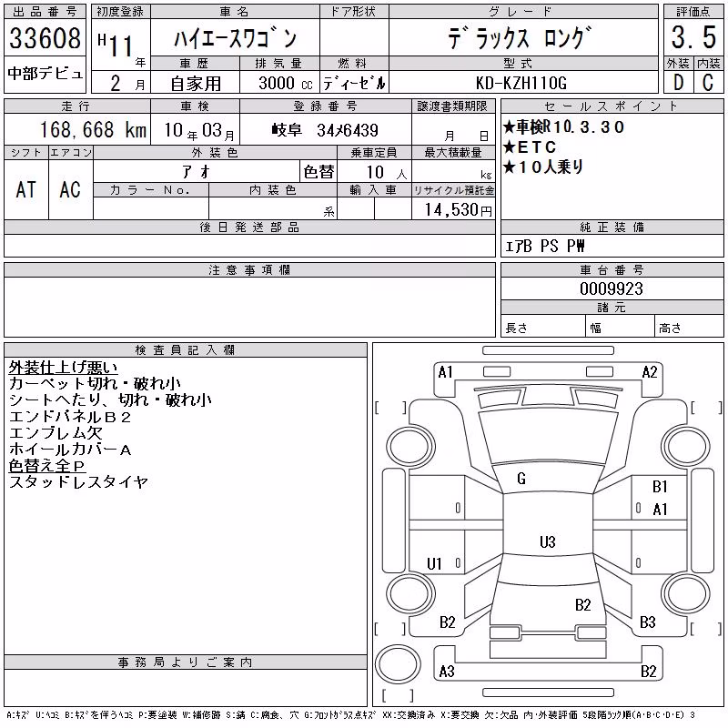Click model code KD-KZH110G
The width and height of the screenshot is (728, 728).
521,84
